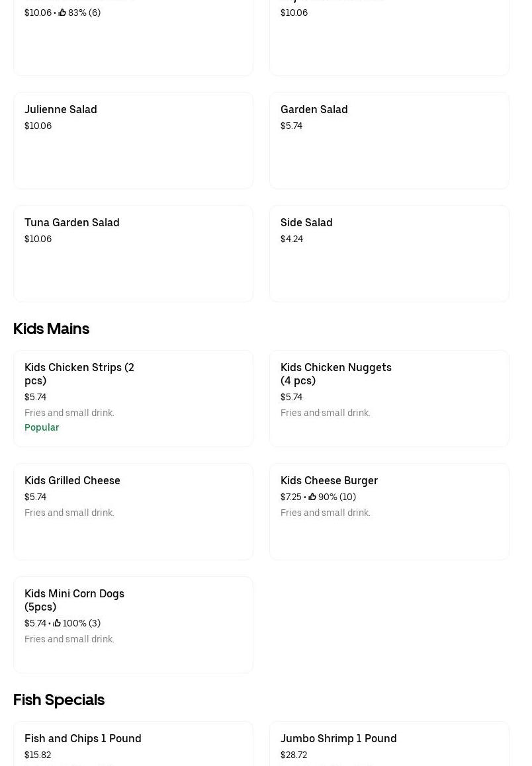Viewport: 532px width, 766px height.
Task: Select Jumbo Shrimp 1 Pound item
Action: (x=389, y=744)
